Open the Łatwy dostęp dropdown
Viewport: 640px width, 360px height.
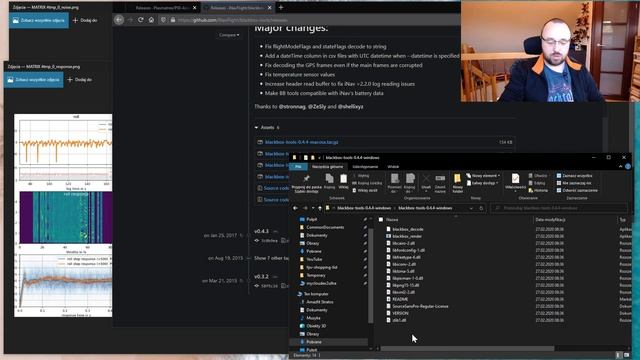(x=483, y=183)
